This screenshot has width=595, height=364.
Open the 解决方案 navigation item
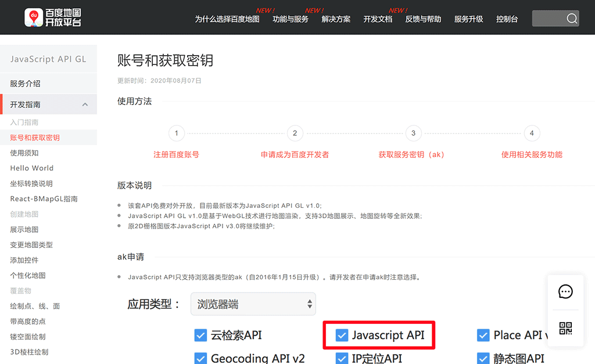(x=335, y=18)
